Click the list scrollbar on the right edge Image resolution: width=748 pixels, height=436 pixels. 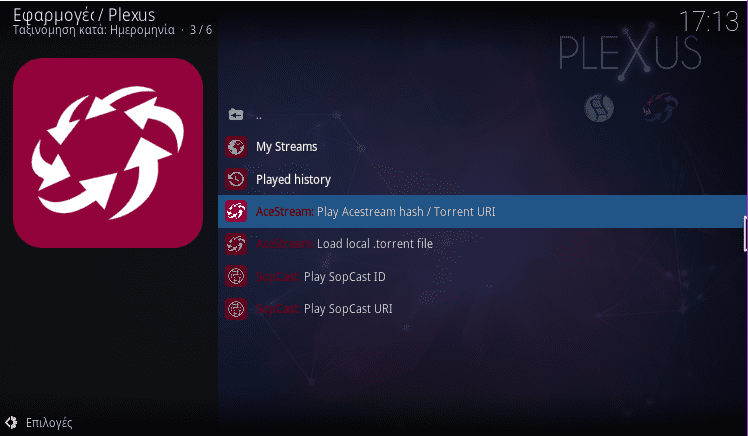tap(745, 233)
